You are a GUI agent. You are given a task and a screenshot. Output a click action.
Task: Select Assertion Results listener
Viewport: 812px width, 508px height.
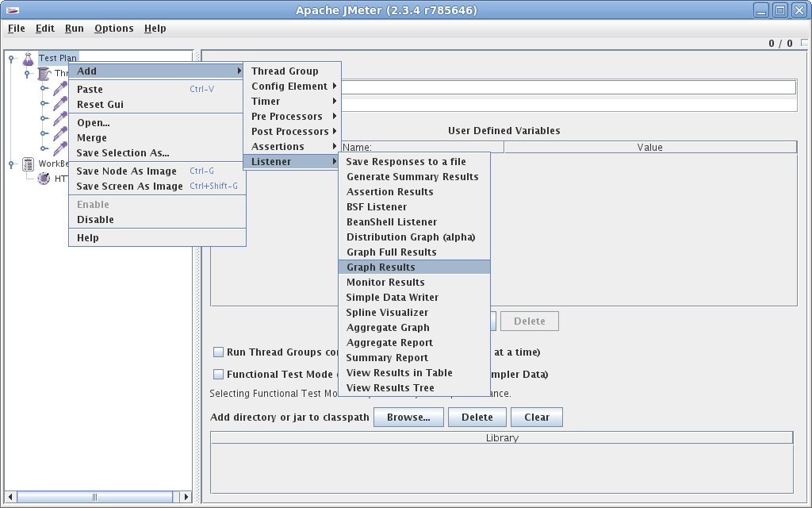point(414,192)
